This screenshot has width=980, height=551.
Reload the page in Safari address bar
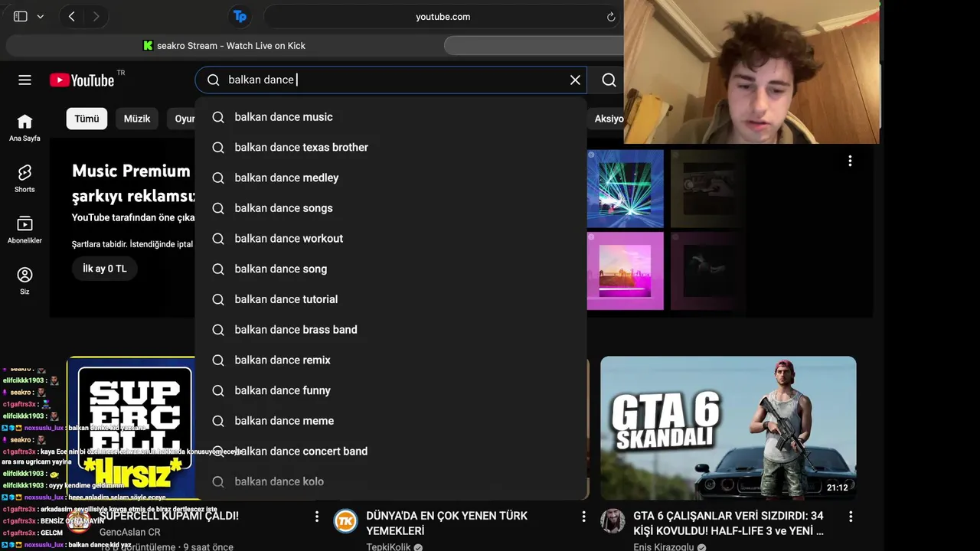(x=611, y=17)
